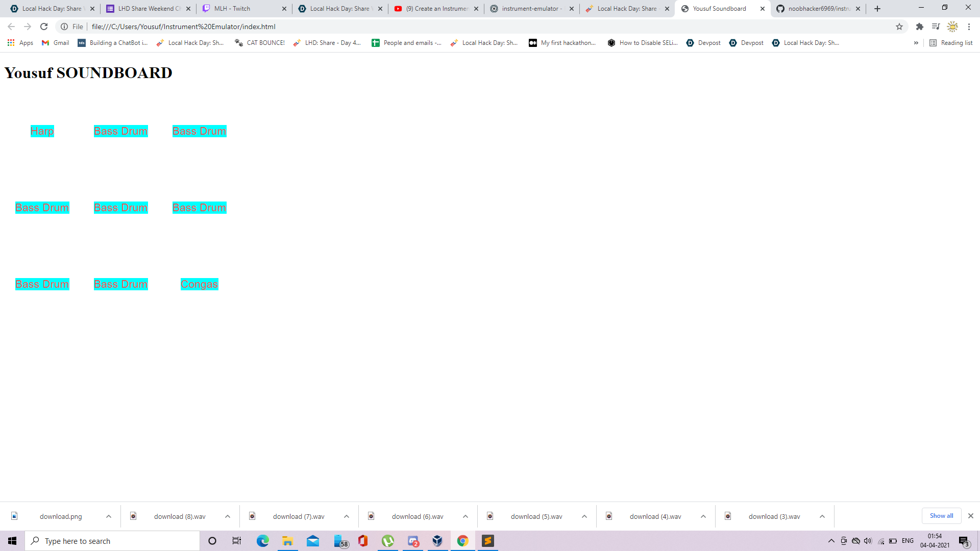Play the Congas sound pad
Screen dimensions: 980x551
(x=199, y=284)
